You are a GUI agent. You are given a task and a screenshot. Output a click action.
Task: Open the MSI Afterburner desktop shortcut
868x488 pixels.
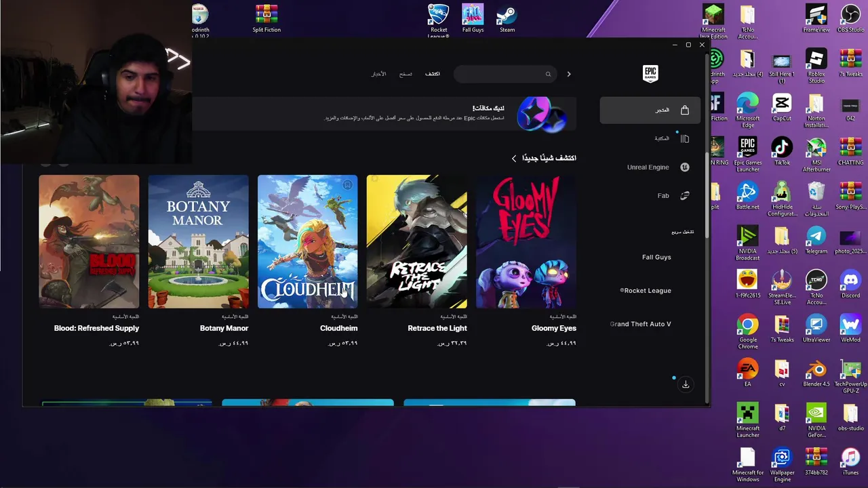click(816, 155)
